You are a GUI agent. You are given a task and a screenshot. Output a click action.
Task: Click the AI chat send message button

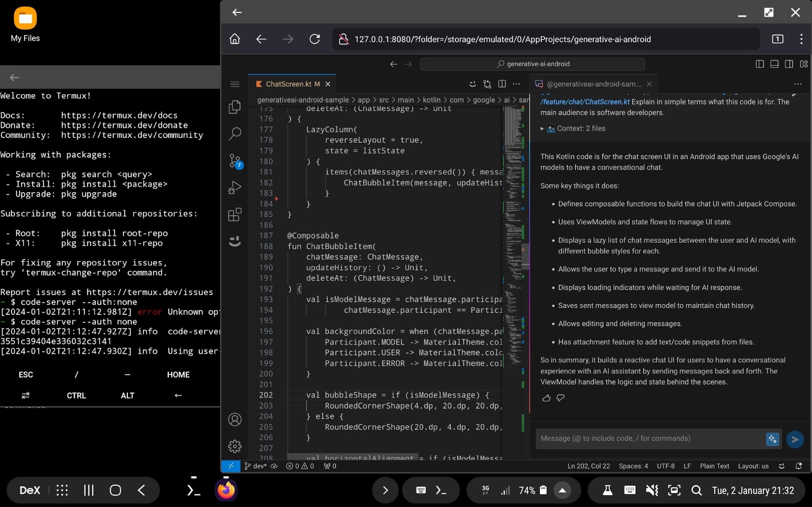[x=795, y=439]
